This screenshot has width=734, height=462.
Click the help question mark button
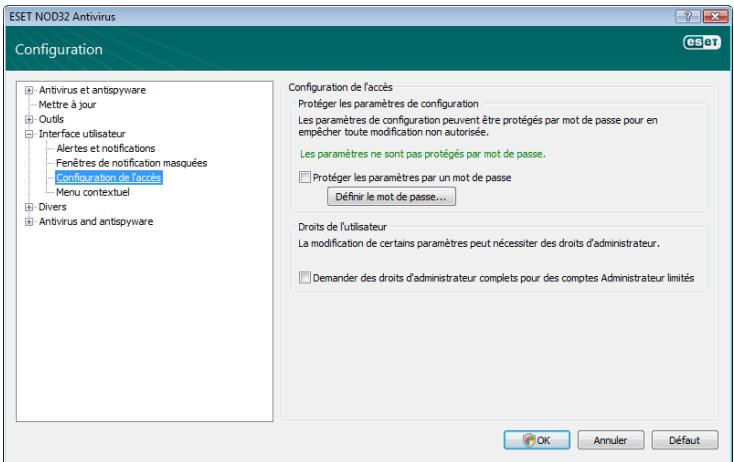click(688, 16)
